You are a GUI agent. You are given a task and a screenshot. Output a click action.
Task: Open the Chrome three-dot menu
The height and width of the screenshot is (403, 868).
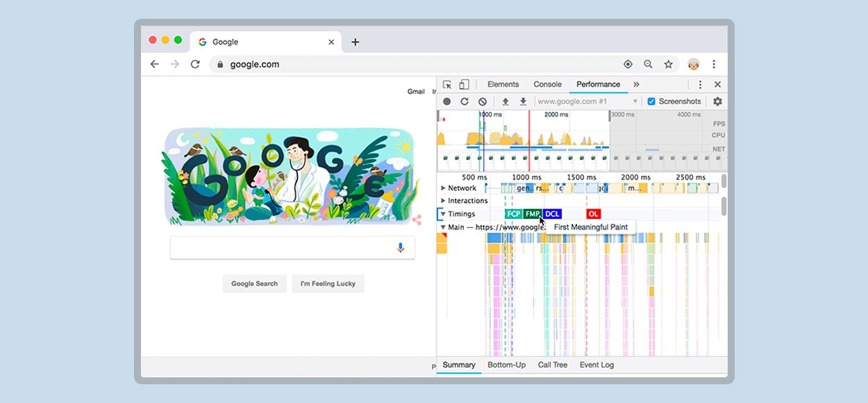tap(713, 64)
